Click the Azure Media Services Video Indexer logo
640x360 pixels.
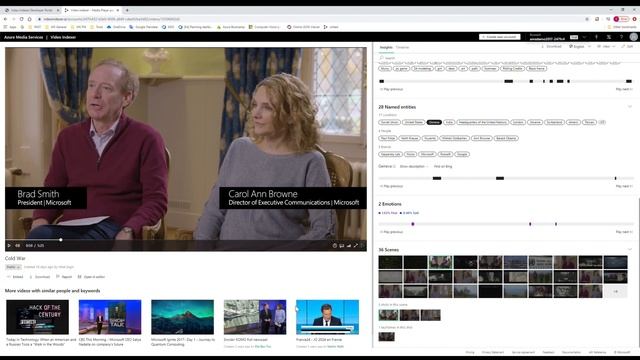[x=40, y=37]
